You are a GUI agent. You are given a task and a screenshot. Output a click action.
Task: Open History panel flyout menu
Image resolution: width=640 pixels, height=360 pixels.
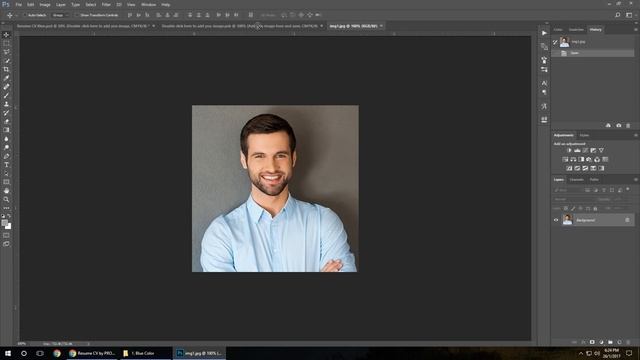[x=636, y=29]
